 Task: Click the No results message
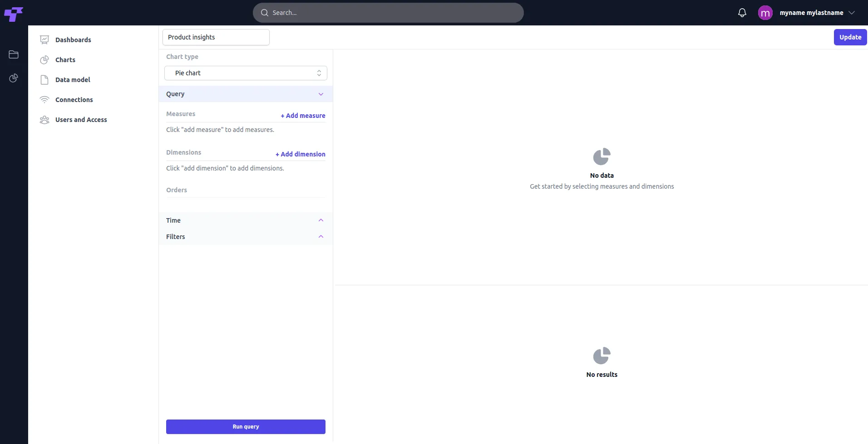pyautogui.click(x=602, y=375)
